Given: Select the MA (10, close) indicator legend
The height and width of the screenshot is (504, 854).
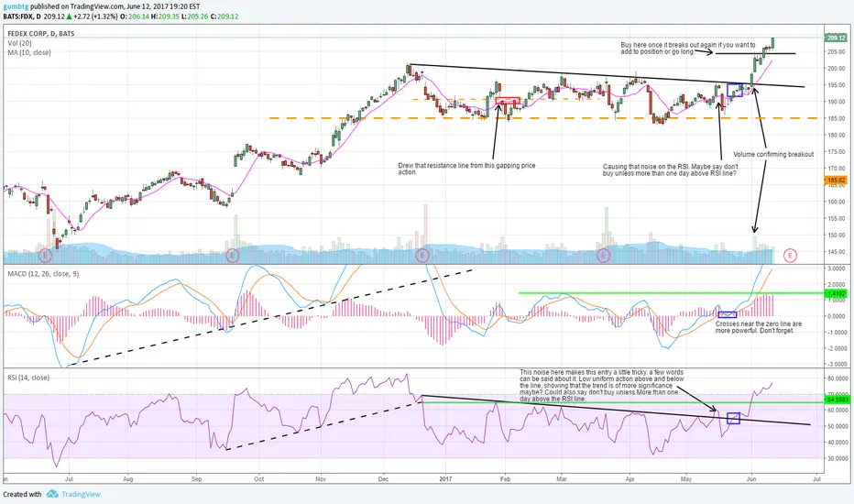Looking at the screenshot, I should pos(29,53).
